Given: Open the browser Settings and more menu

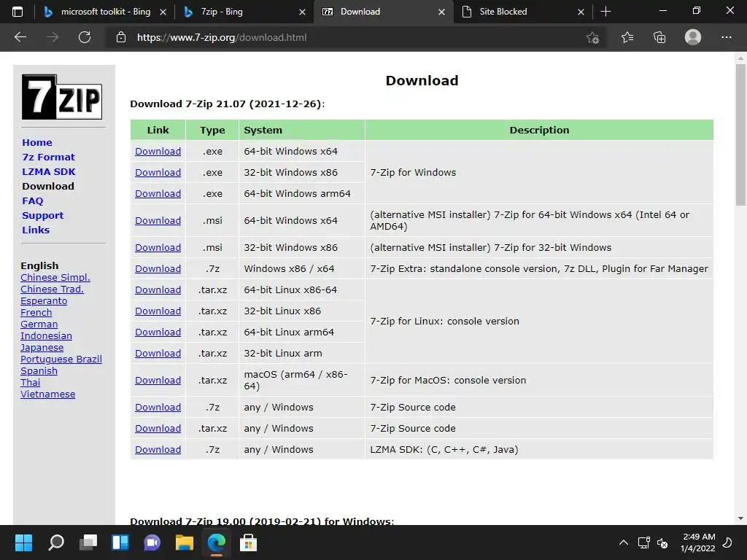Looking at the screenshot, I should click(x=726, y=37).
